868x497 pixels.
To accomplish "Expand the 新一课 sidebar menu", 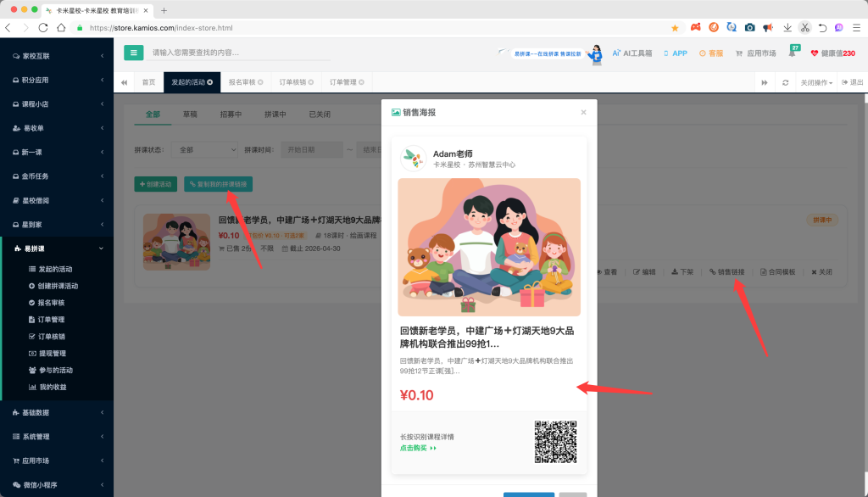I will (x=57, y=153).
